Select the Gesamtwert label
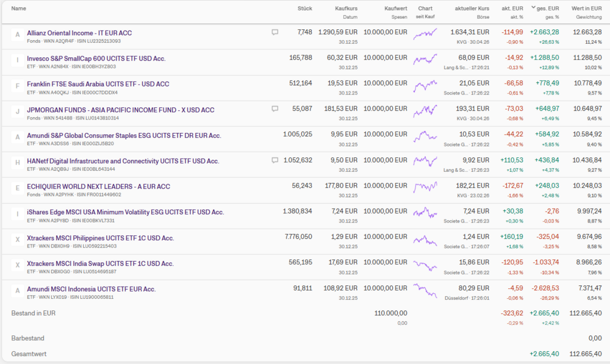This screenshot has width=610, height=364. [29, 354]
